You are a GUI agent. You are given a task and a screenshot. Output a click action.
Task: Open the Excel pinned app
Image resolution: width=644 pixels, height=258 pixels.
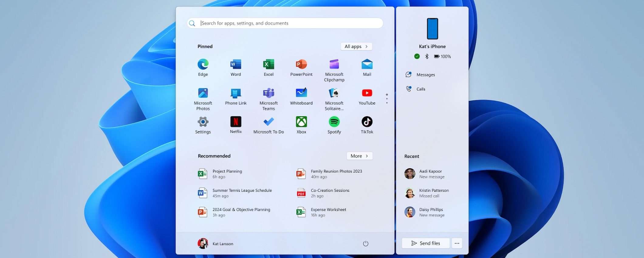pyautogui.click(x=269, y=68)
